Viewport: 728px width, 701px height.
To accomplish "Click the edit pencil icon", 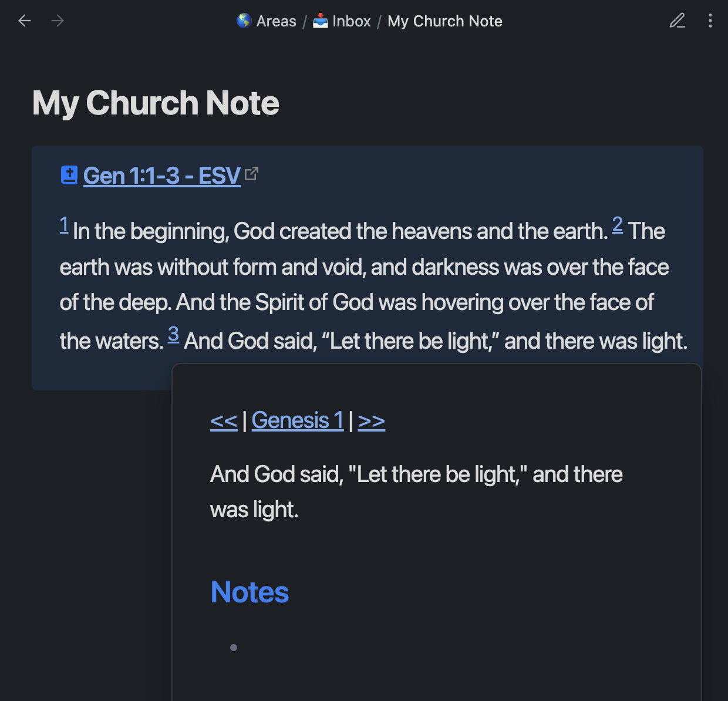I will pyautogui.click(x=678, y=21).
